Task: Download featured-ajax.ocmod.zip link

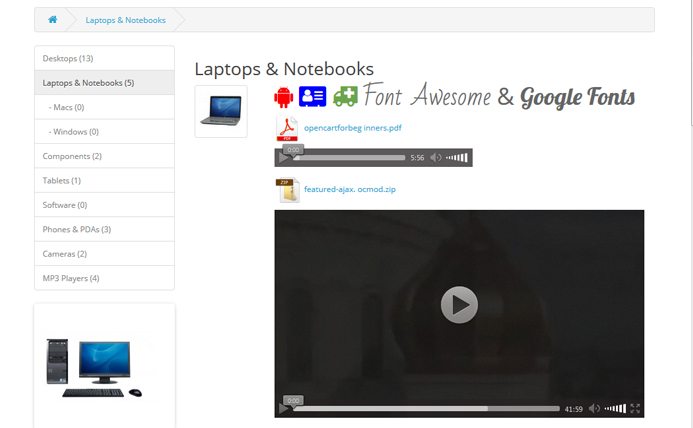Action: point(350,189)
